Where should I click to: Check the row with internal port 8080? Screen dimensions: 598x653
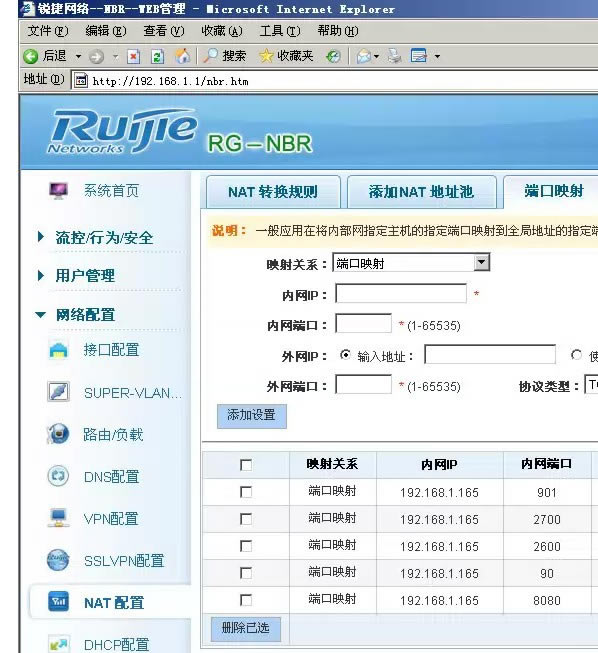(246, 600)
